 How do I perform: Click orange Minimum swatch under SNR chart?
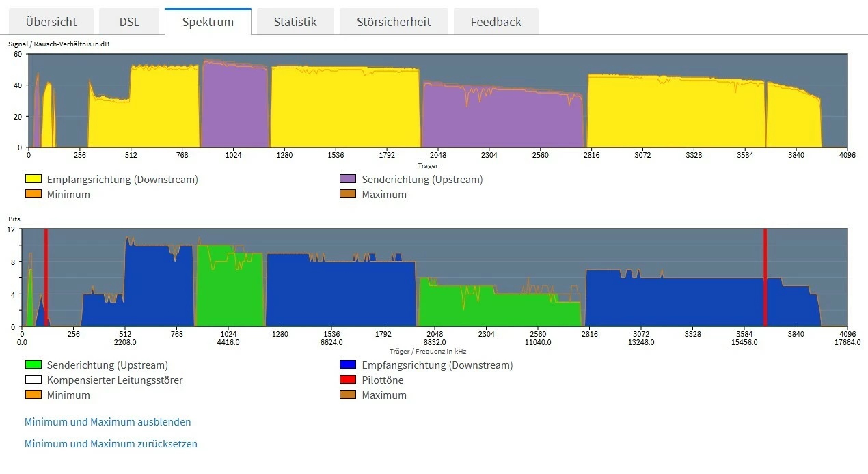click(33, 195)
